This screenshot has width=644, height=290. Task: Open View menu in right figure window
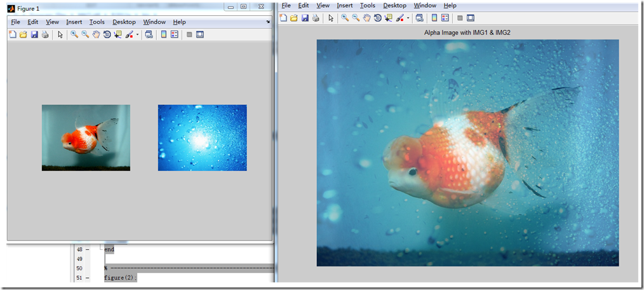click(x=323, y=5)
